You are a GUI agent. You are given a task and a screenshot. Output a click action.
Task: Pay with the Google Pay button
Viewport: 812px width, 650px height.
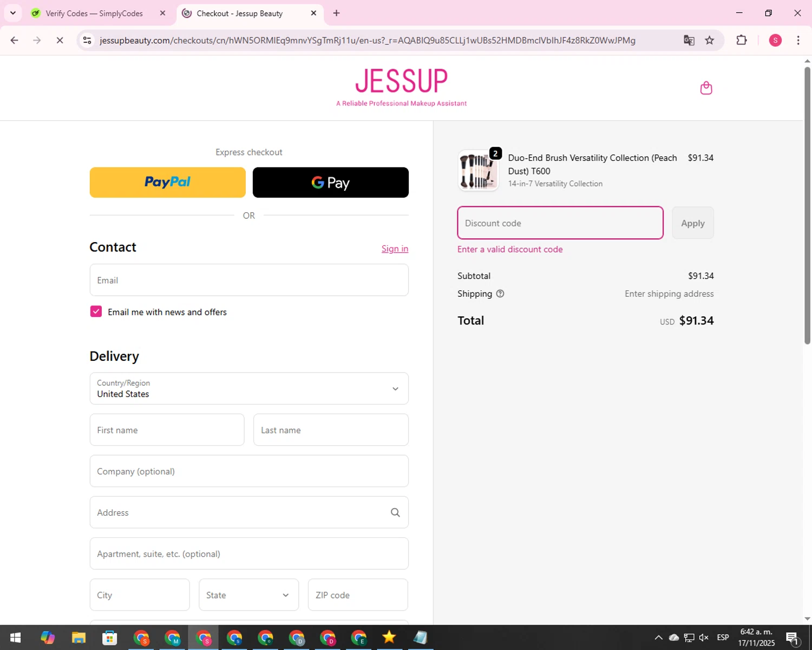click(x=331, y=183)
